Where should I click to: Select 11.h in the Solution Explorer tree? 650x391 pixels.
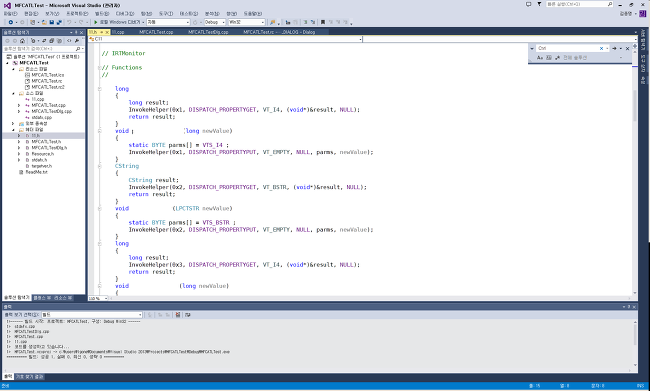point(44,136)
